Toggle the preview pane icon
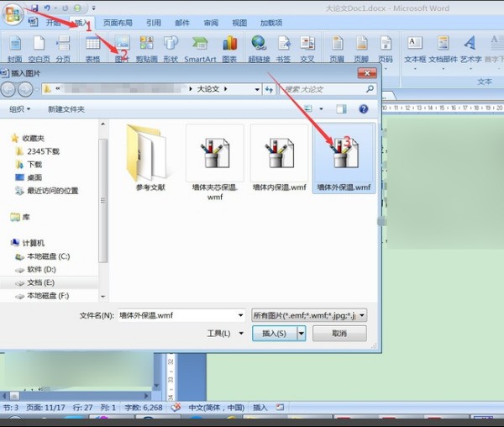The width and height of the screenshot is (504, 427). tap(341, 109)
